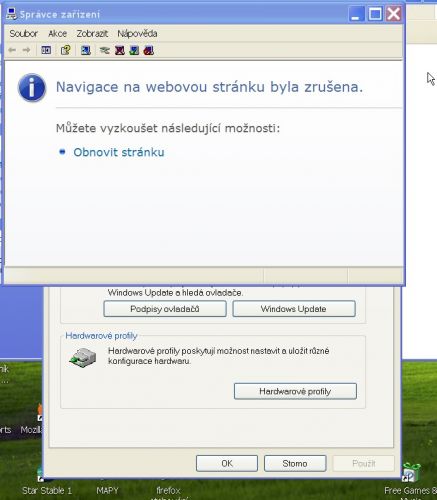Click the Obnovit stránku link

click(119, 152)
